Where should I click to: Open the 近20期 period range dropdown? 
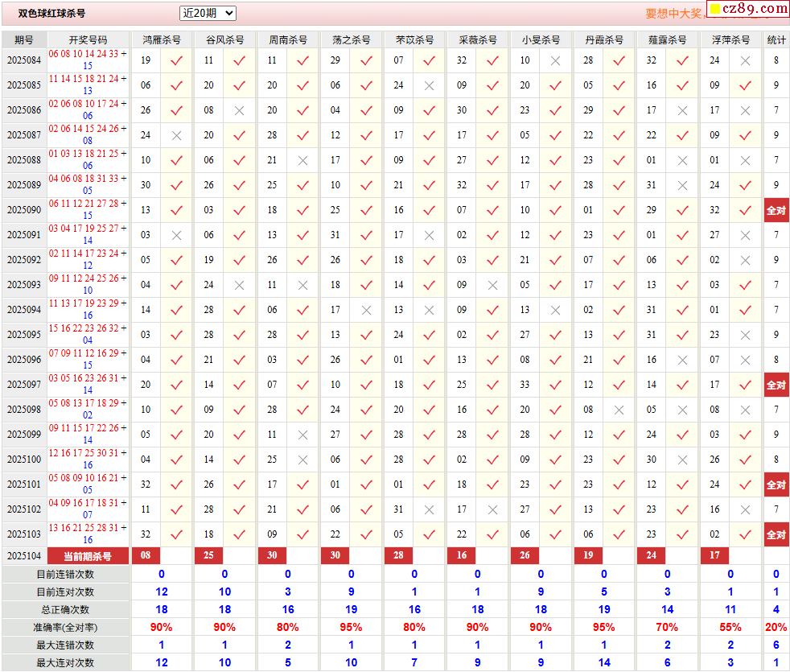[208, 13]
